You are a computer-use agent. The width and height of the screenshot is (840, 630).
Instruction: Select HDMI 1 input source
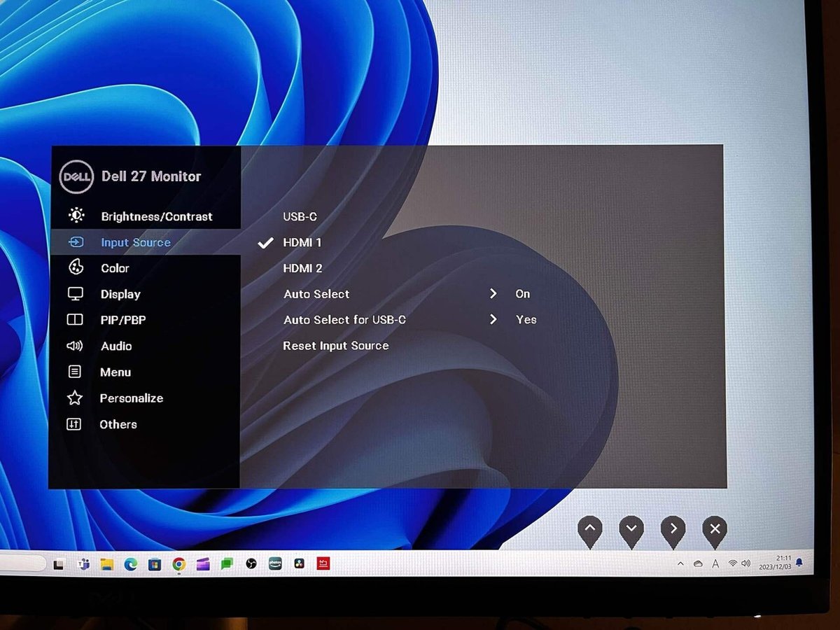pyautogui.click(x=302, y=242)
